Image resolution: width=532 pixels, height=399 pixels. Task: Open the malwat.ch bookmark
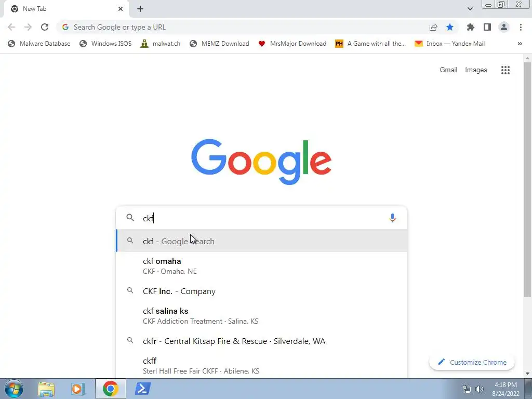pos(160,44)
